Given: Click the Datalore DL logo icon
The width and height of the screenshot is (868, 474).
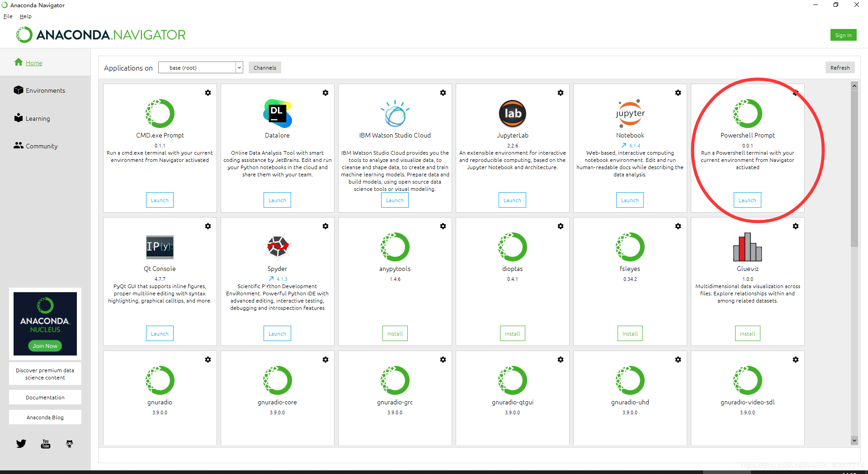Looking at the screenshot, I should click(278, 113).
